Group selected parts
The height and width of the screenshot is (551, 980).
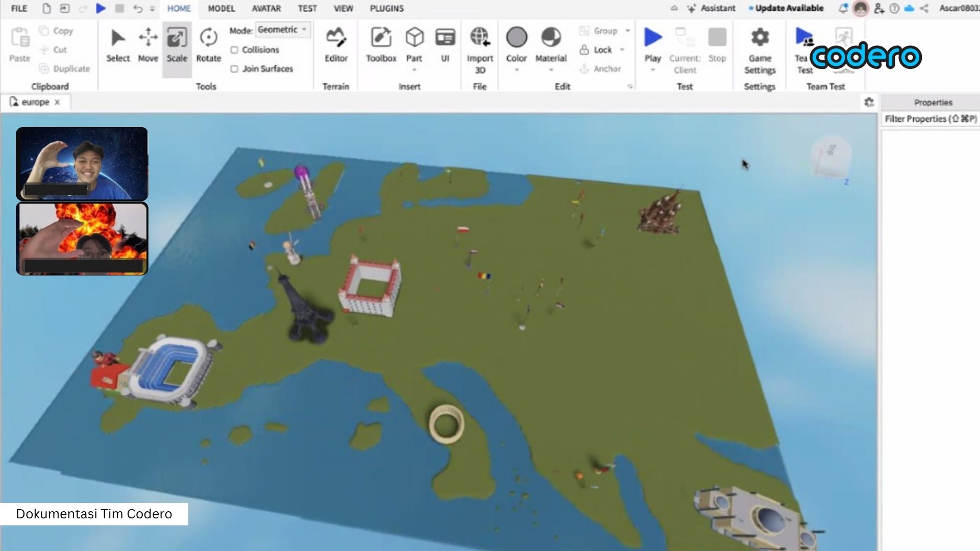(x=598, y=31)
